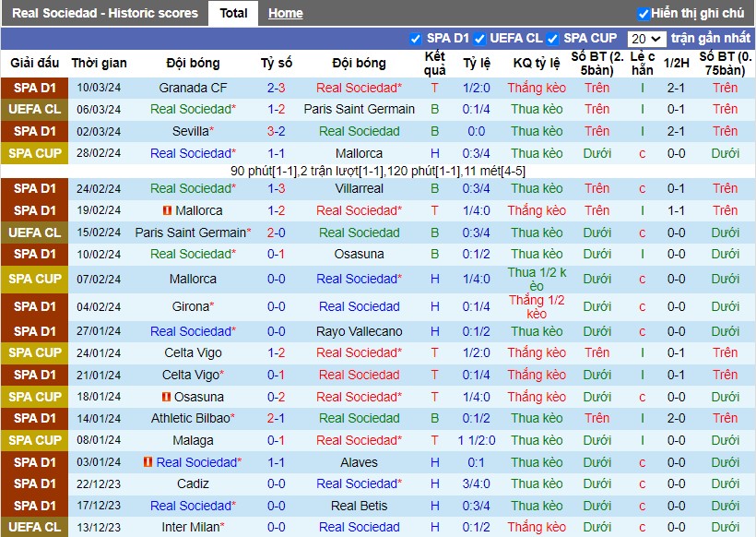The height and width of the screenshot is (537, 756).
Task: Click 2-0 half-time score on Athletic Bilbao row
Action: pyautogui.click(x=676, y=418)
